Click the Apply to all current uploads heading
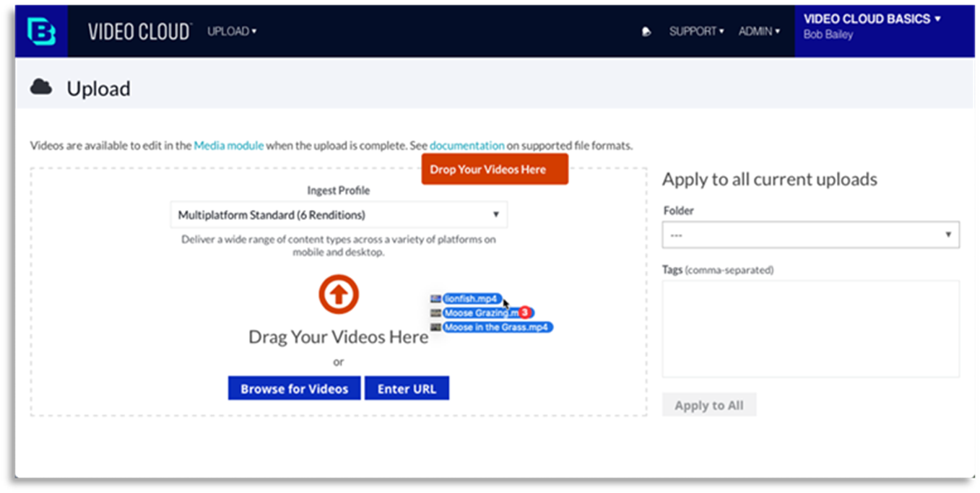 [769, 179]
